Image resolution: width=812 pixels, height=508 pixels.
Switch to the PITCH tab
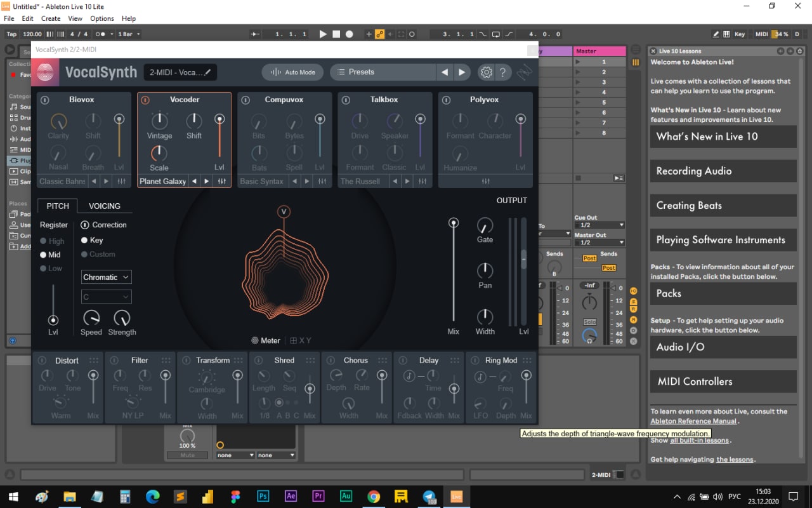click(58, 206)
